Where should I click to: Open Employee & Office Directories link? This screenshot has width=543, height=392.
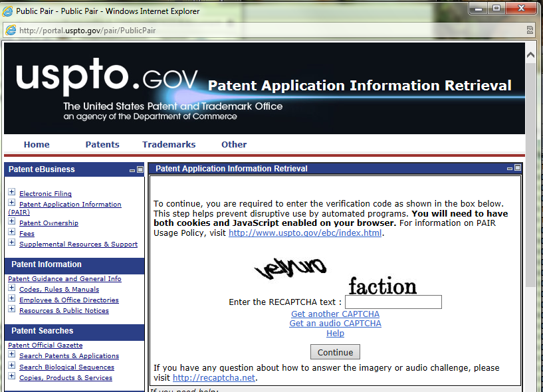coord(69,300)
